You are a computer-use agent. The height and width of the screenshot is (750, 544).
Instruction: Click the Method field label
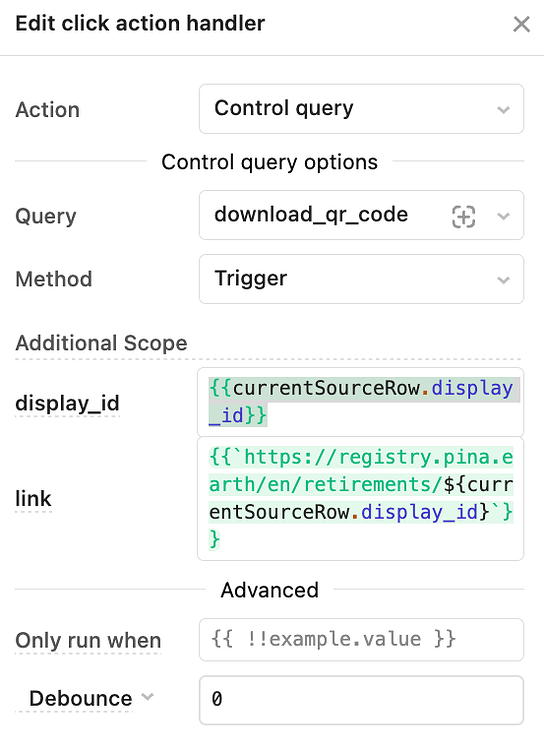point(54,279)
